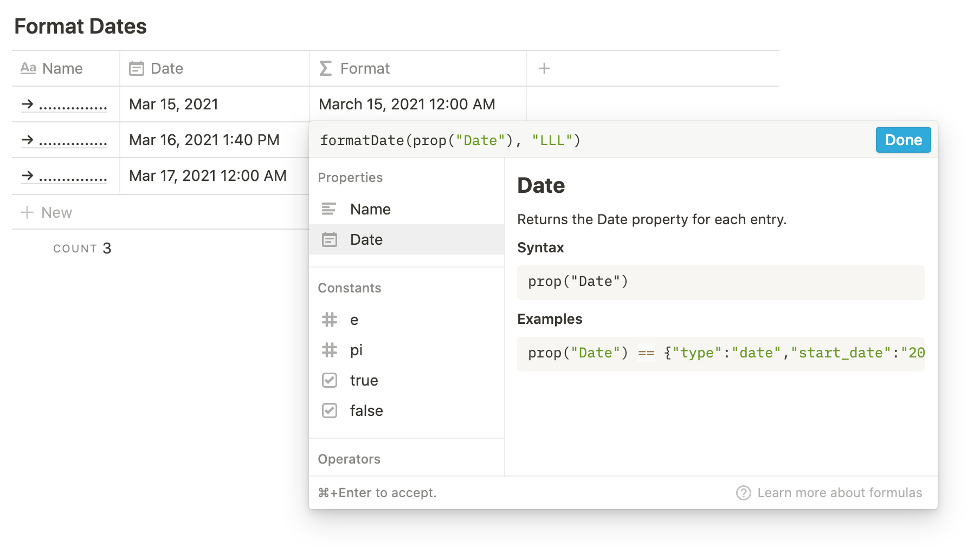Click the calendar icon in the Date column header
This screenshot has width=980, height=547.
137,68
